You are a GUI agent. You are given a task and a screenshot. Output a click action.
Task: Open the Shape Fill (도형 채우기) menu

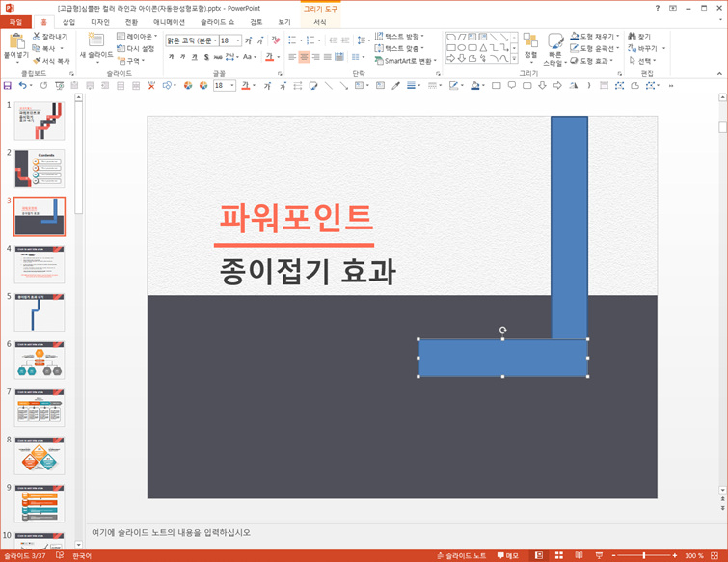595,37
